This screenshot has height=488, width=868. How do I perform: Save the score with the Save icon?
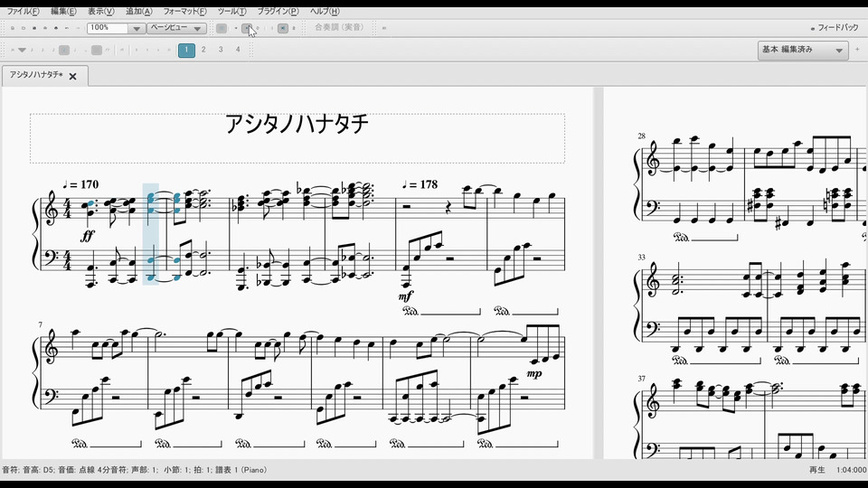(x=34, y=28)
